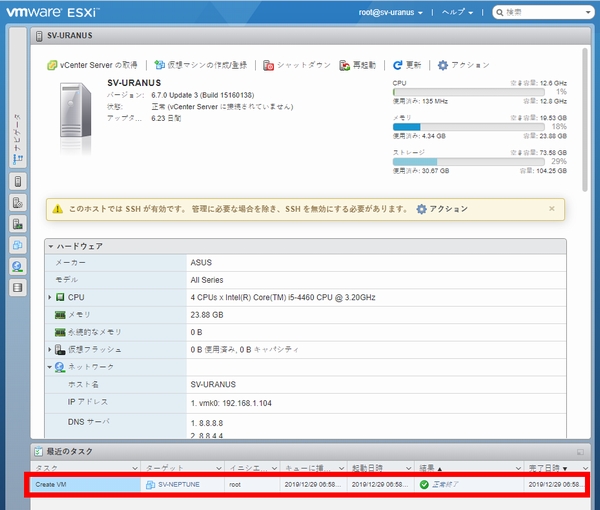Click the ASUS manufacturer value
Image resolution: width=600 pixels, height=510 pixels.
tap(201, 262)
